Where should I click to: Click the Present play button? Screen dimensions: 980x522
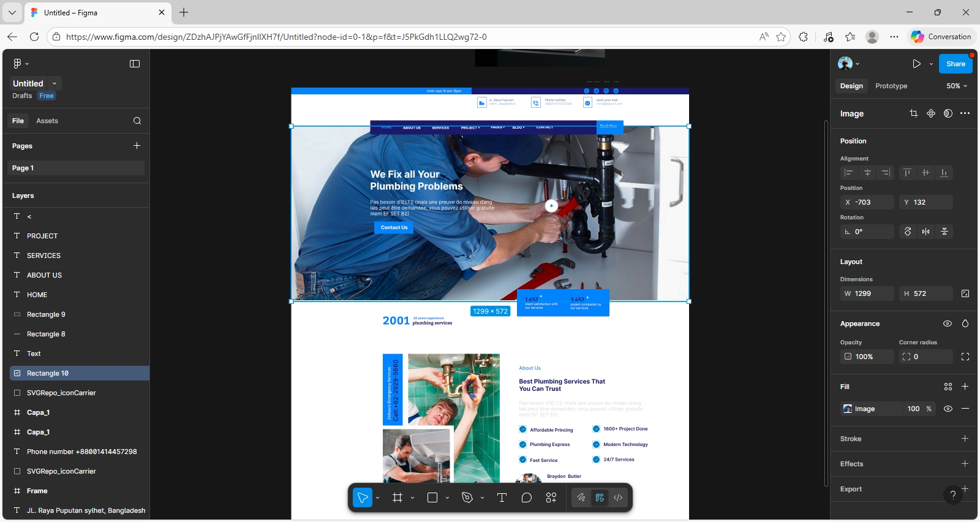pyautogui.click(x=916, y=64)
